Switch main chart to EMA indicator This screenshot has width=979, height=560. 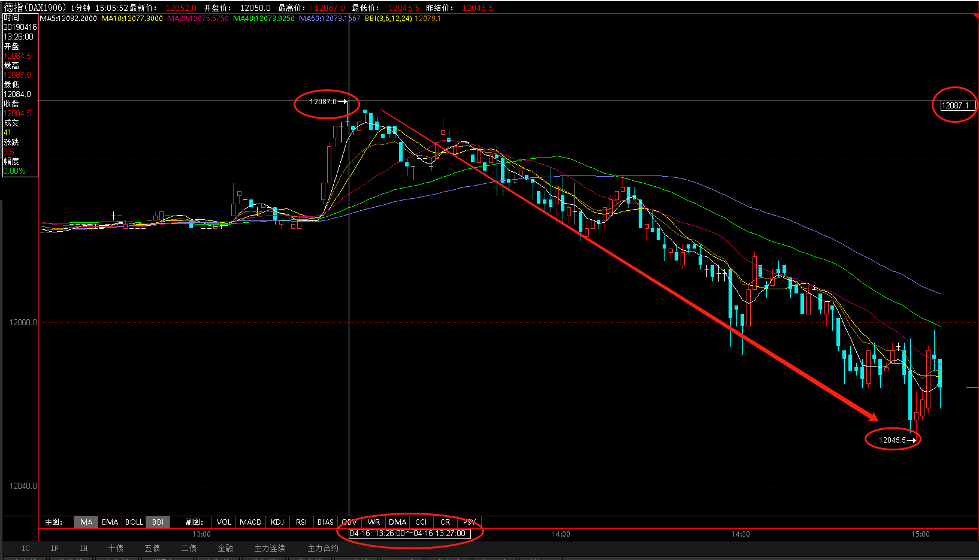pos(110,522)
